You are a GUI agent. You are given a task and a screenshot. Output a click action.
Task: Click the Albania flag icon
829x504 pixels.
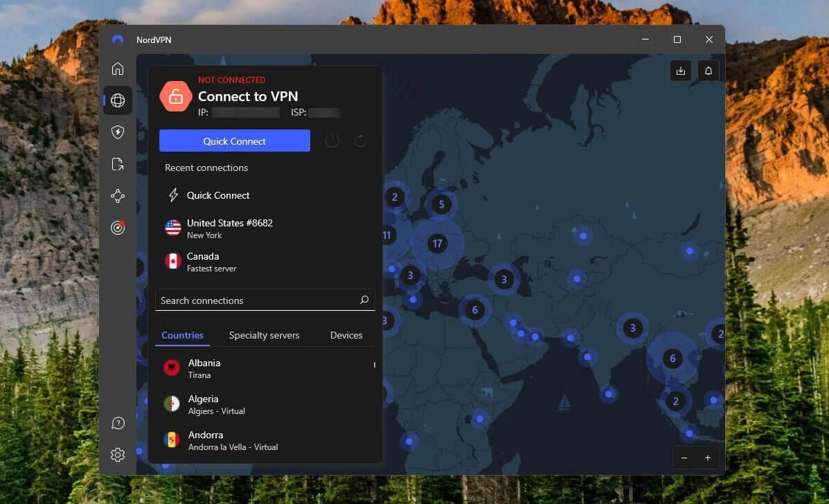[x=172, y=368]
